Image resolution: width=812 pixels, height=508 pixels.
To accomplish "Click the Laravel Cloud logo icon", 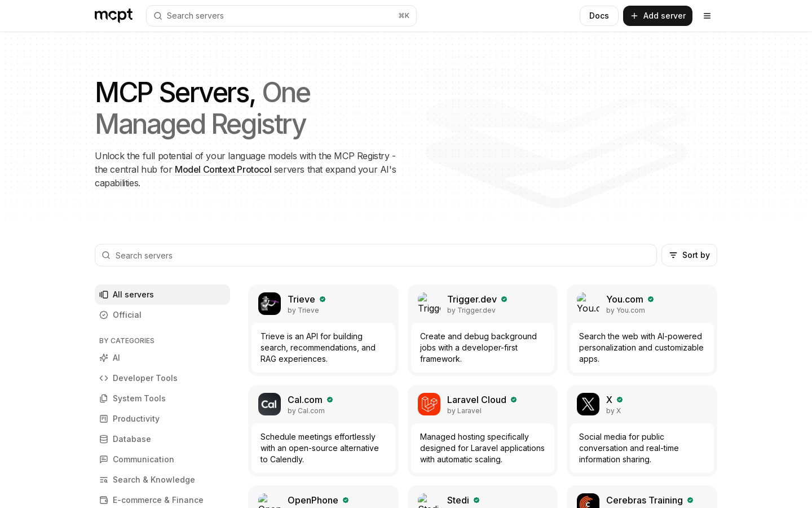I will [x=429, y=404].
